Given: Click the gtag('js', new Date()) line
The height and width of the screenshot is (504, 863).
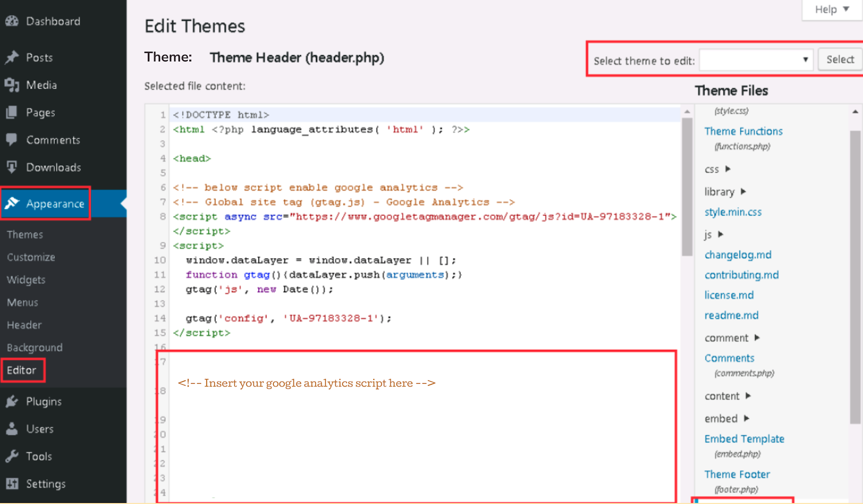Looking at the screenshot, I should [259, 289].
